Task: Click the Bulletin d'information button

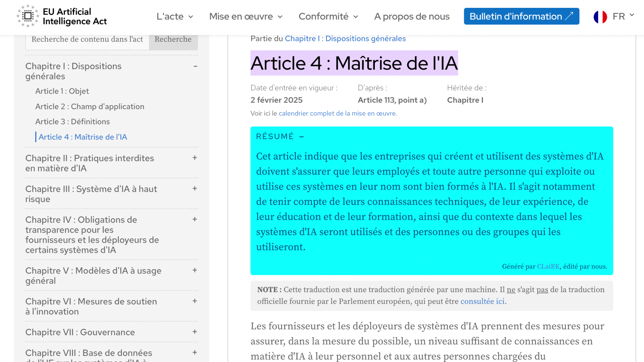Action: point(521,16)
